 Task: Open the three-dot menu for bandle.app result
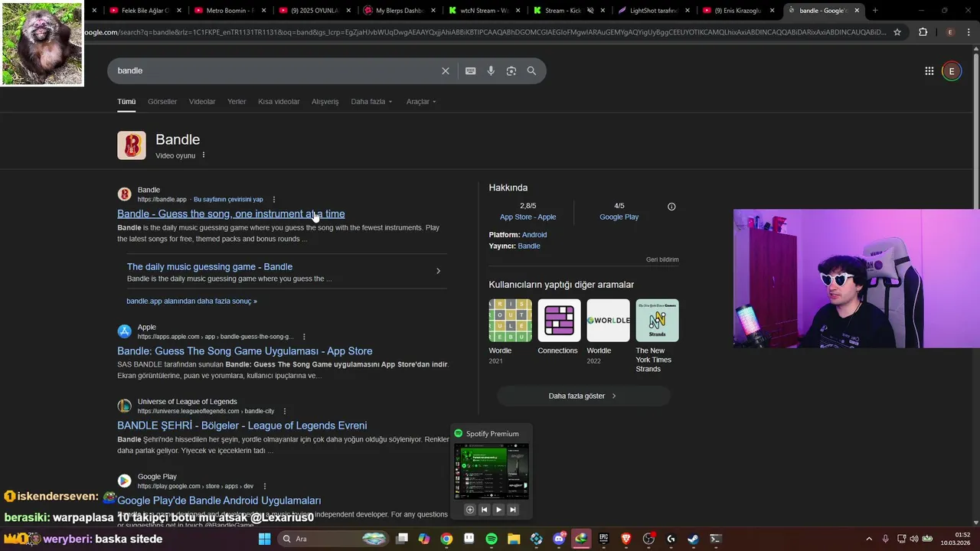[x=274, y=200]
